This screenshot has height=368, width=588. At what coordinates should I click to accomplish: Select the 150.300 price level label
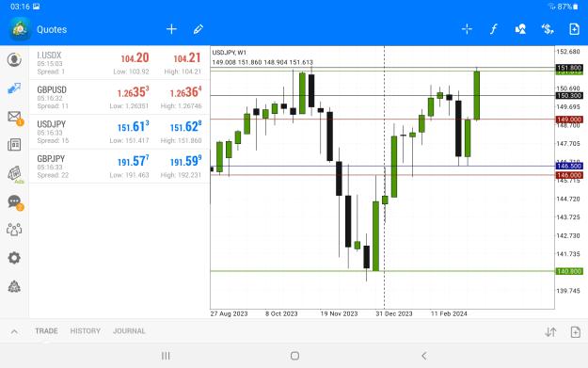coord(569,96)
